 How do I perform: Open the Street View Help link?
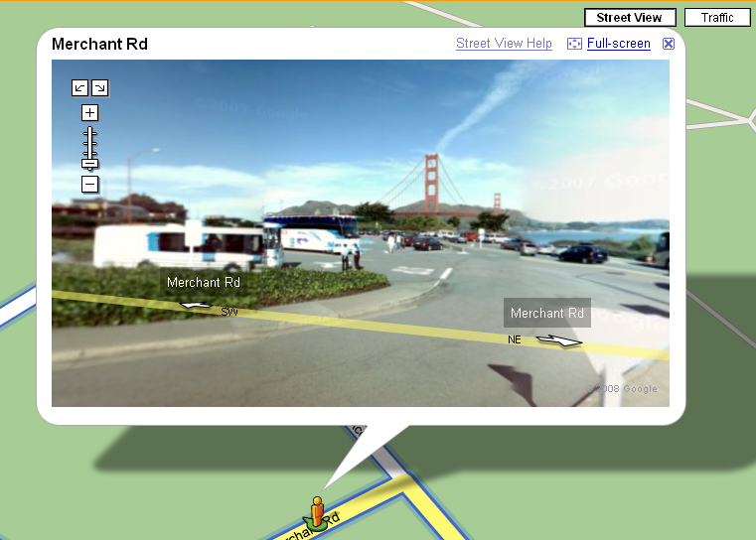pyautogui.click(x=504, y=44)
